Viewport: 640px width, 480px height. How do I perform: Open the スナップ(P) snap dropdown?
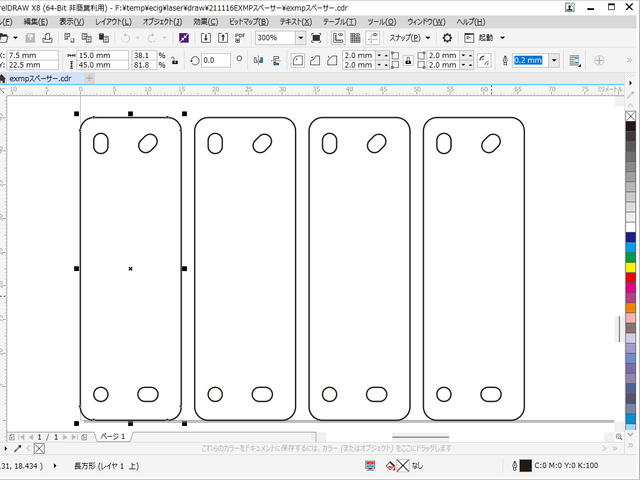[410, 37]
